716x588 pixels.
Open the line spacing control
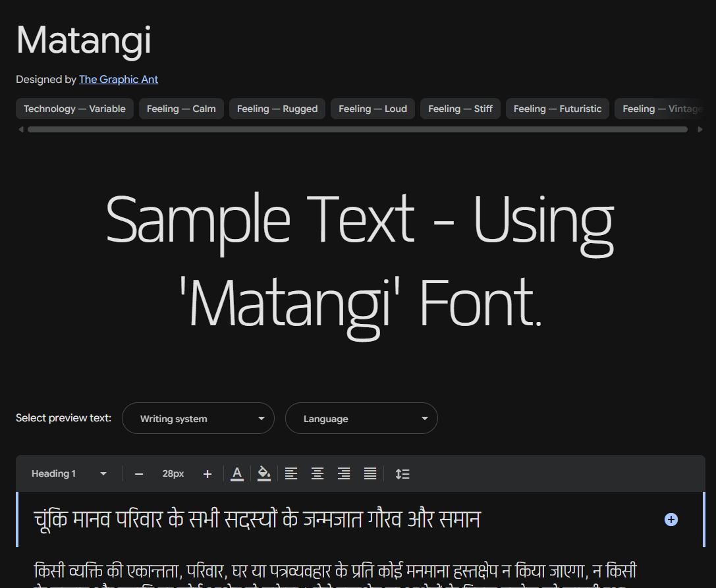pos(402,474)
